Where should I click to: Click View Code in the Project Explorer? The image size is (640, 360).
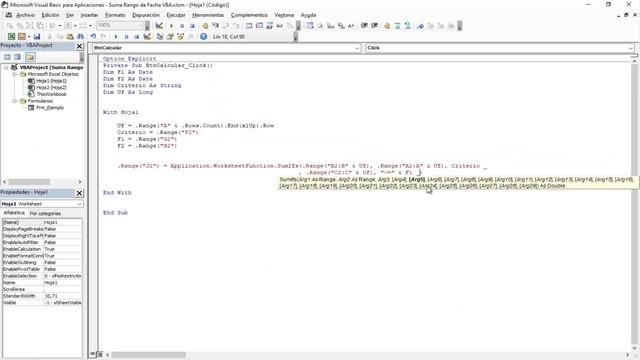coord(7,57)
